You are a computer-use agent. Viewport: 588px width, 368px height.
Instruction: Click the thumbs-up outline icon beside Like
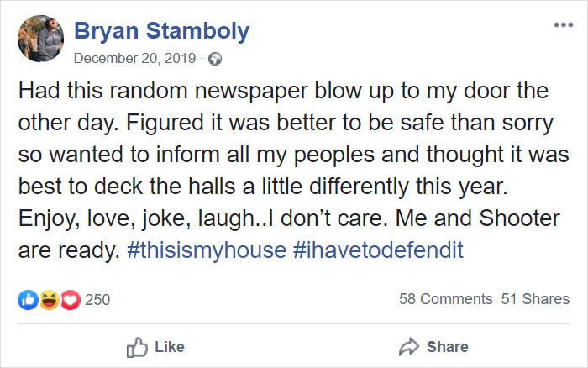click(x=136, y=347)
